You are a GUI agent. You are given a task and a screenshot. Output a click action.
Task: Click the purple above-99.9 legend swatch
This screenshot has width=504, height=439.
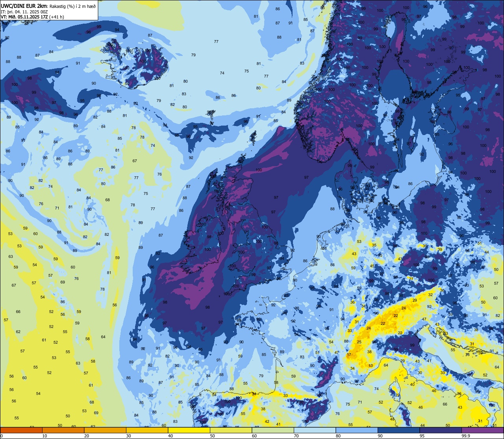tap(482, 430)
